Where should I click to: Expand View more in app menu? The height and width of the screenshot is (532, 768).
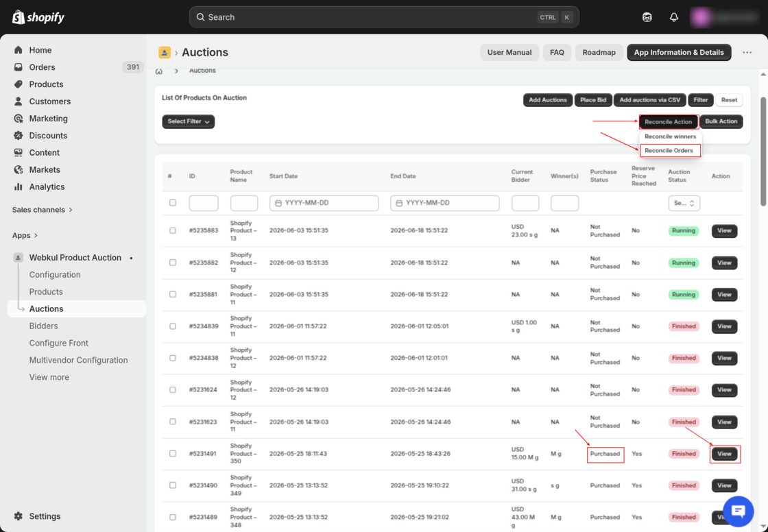tap(49, 377)
